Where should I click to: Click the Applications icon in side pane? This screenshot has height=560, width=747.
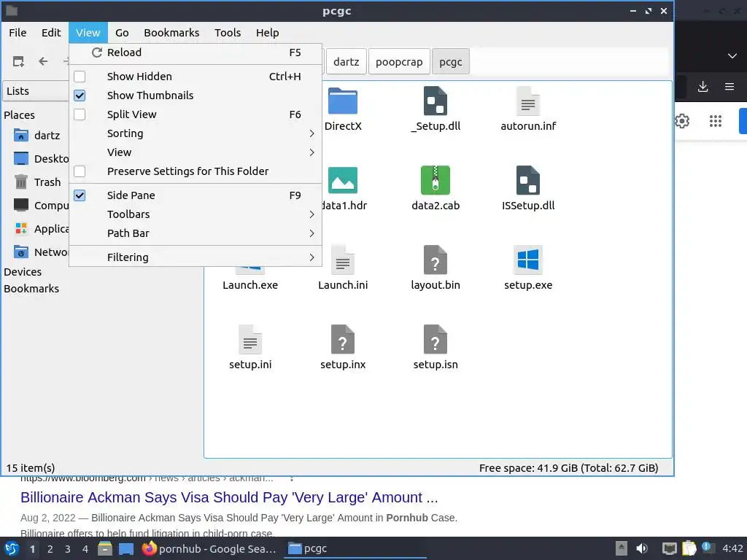pos(21,228)
